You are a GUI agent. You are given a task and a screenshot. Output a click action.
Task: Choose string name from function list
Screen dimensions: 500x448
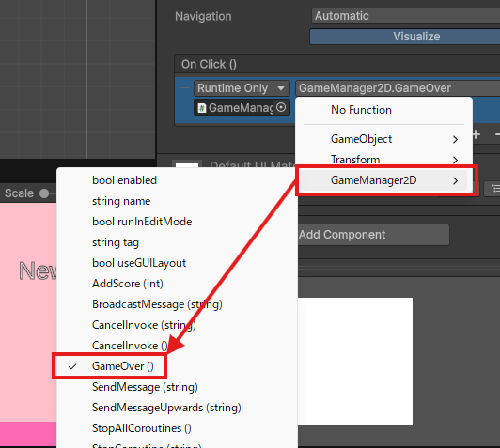[177, 201]
